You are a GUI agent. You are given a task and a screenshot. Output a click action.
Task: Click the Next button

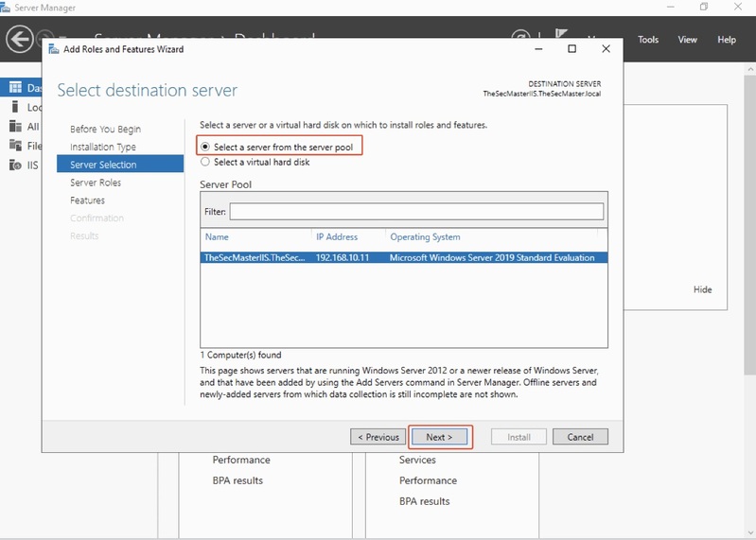439,437
